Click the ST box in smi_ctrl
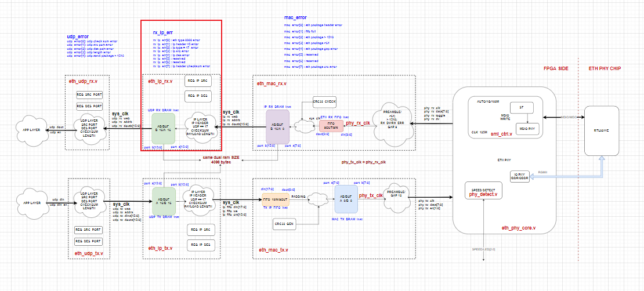The image size is (644, 291). point(522,108)
